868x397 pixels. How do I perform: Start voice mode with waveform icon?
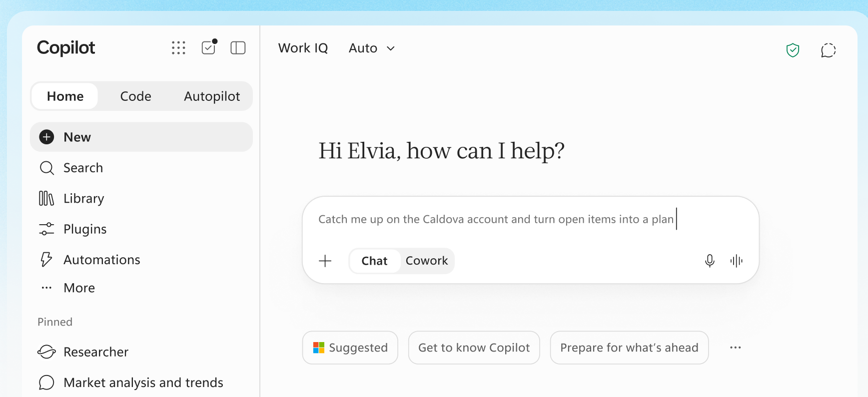pyautogui.click(x=737, y=261)
